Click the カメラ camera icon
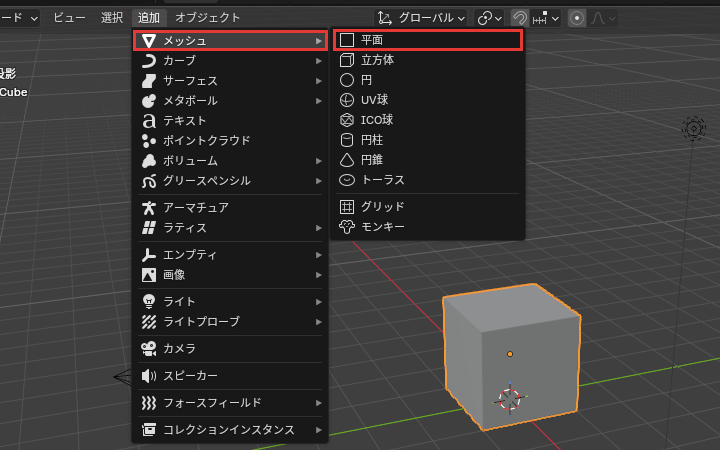The height and width of the screenshot is (450, 720). point(148,349)
